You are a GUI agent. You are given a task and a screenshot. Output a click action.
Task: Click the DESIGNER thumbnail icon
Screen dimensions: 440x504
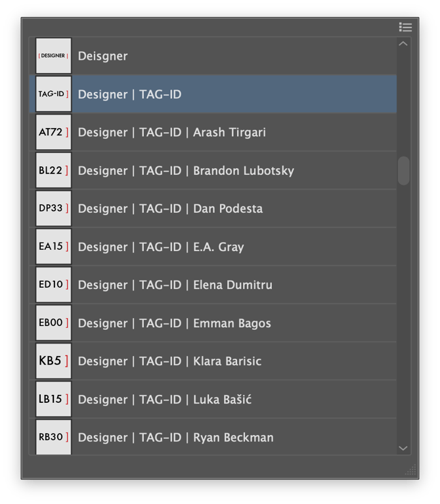tap(53, 56)
